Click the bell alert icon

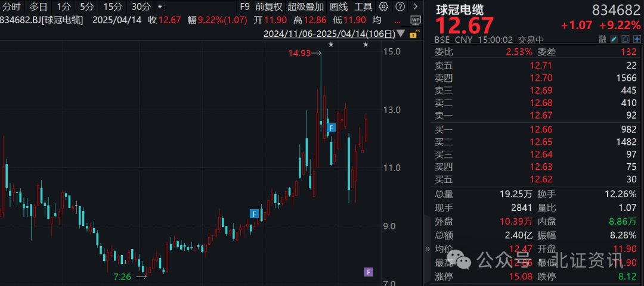tap(626, 39)
